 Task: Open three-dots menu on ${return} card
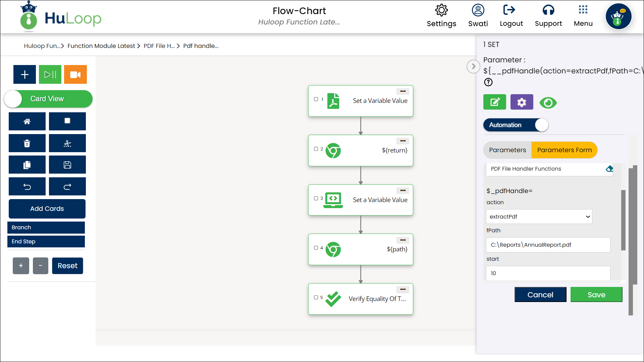(x=403, y=141)
